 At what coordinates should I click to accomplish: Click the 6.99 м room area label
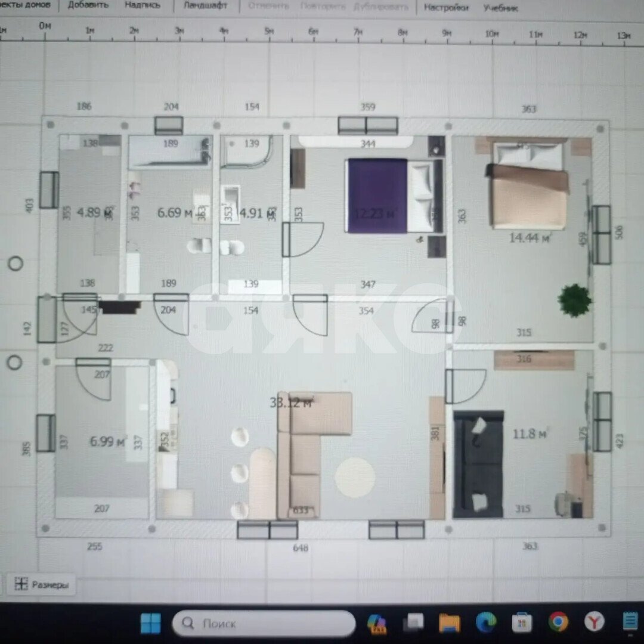[x=107, y=441]
